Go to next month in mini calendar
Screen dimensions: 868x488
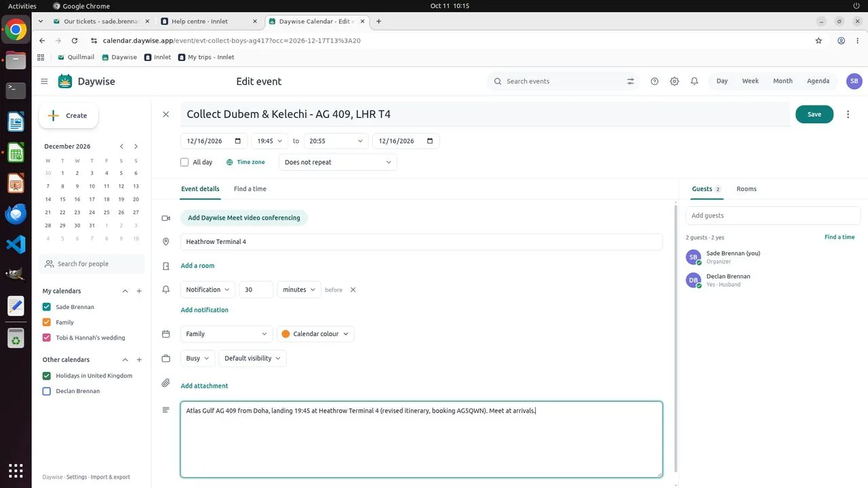pos(136,146)
